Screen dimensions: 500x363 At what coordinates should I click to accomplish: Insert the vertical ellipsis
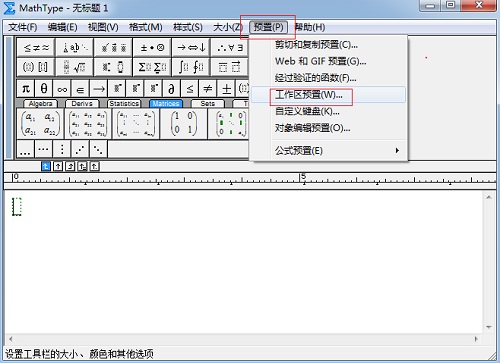click(62, 149)
